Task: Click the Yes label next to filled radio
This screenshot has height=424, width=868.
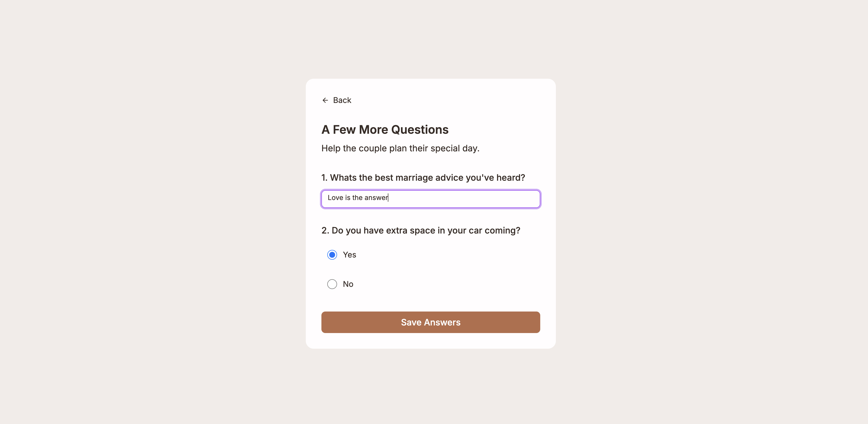Action: click(349, 255)
